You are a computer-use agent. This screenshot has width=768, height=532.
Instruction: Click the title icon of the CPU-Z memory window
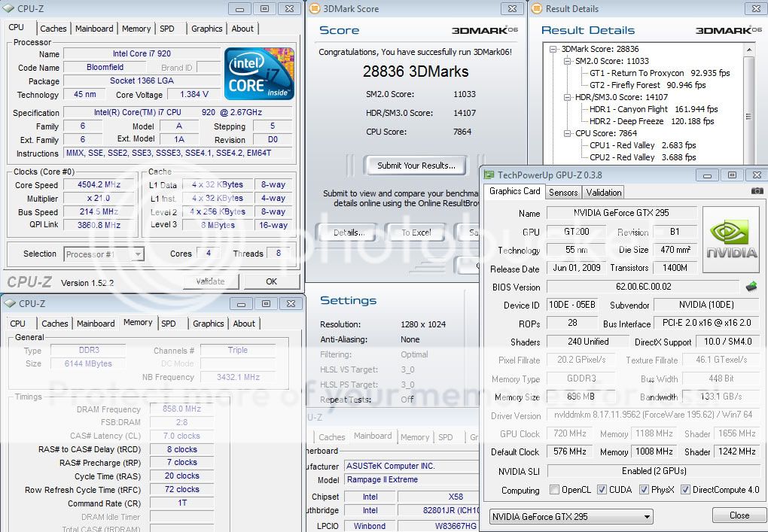pos(10,303)
